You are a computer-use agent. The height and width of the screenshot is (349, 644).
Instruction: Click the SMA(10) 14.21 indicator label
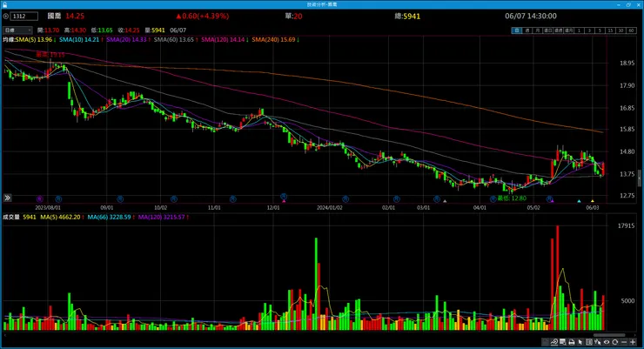pyautogui.click(x=81, y=39)
